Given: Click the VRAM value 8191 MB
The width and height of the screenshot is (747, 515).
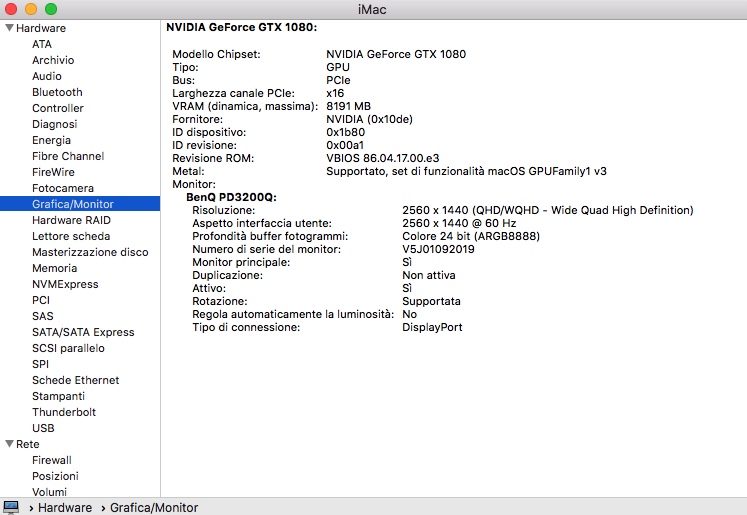Looking at the screenshot, I should [348, 106].
